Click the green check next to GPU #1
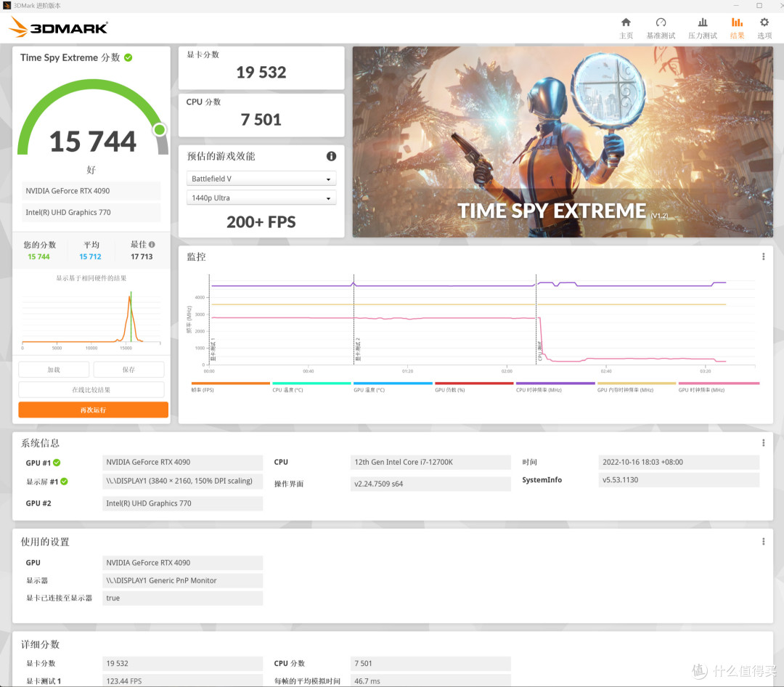The height and width of the screenshot is (687, 784). point(57,463)
